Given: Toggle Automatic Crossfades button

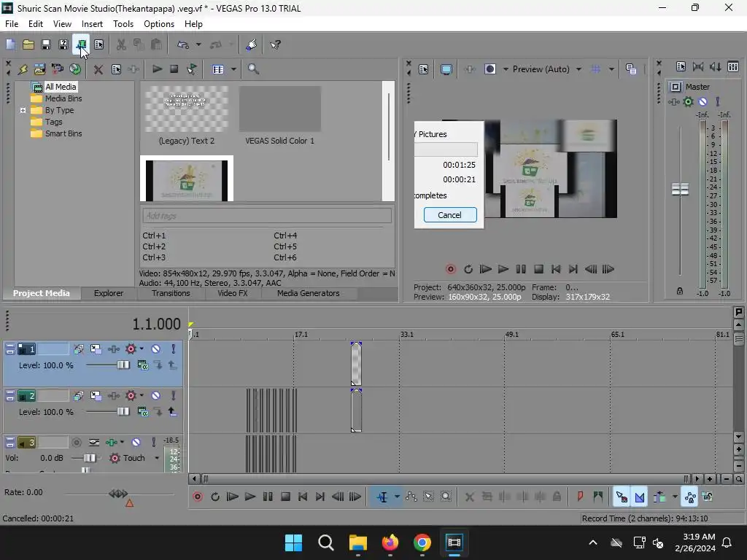Looking at the screenshot, I should [639, 497].
